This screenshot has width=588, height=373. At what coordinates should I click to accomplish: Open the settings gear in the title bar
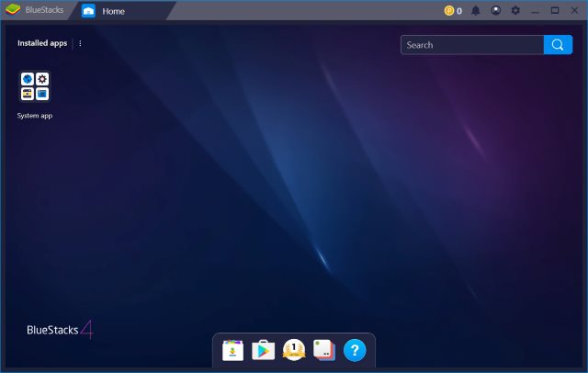tap(515, 11)
